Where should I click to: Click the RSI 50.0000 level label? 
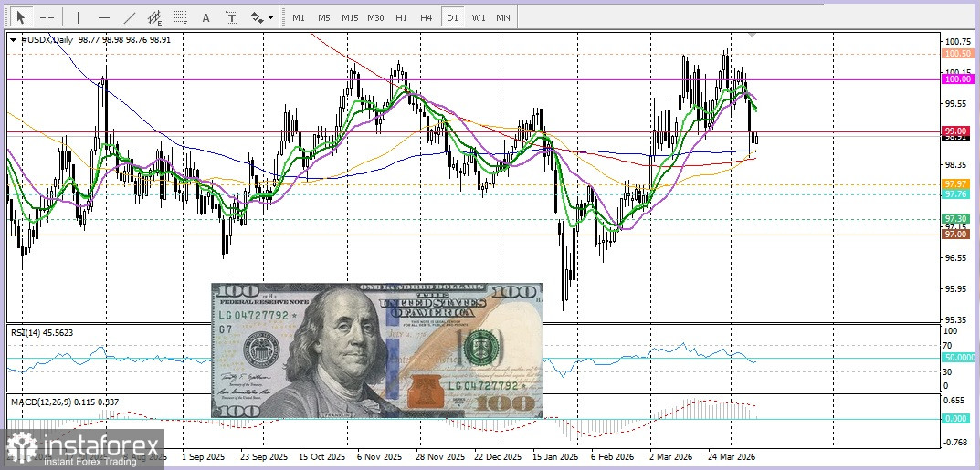(959, 357)
